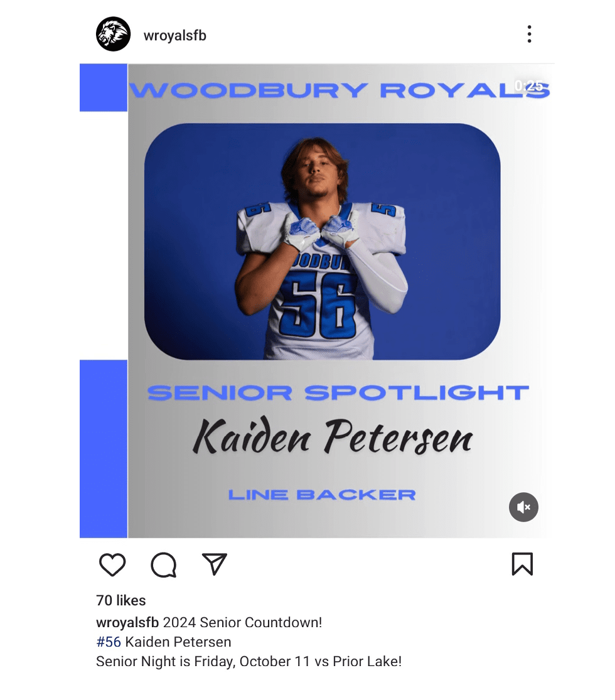
Task: Click the Senior Night caption line
Action: click(249, 661)
